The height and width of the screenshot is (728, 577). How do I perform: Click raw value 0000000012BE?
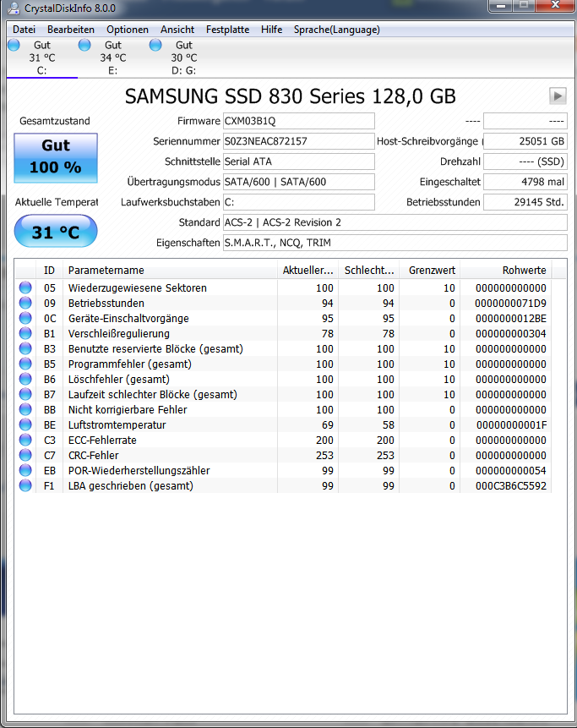510,319
